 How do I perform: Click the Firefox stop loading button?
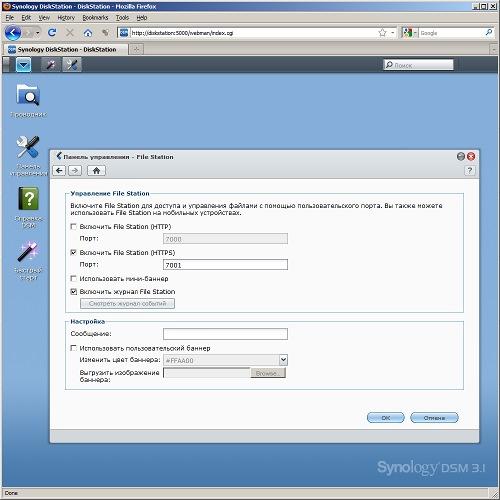[70, 33]
